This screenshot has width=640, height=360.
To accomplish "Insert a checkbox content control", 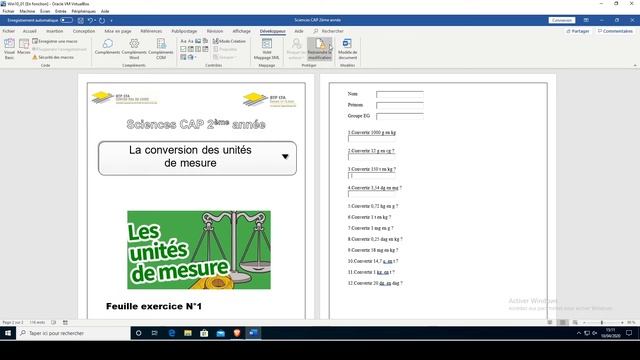I will (x=183, y=49).
